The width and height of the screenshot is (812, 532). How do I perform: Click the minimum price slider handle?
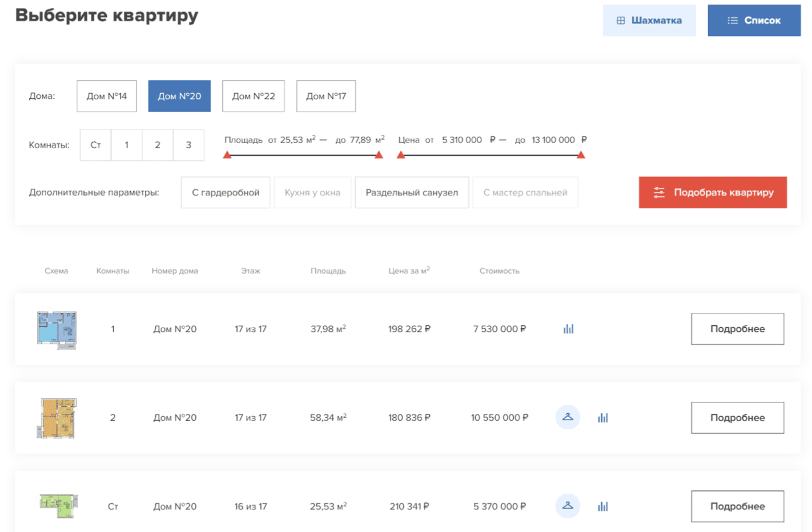coord(401,155)
